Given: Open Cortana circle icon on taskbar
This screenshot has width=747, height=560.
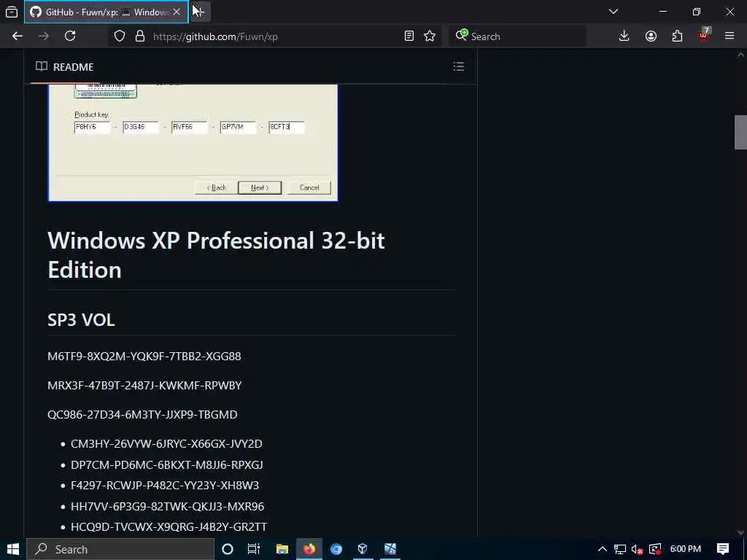Looking at the screenshot, I should 228,549.
